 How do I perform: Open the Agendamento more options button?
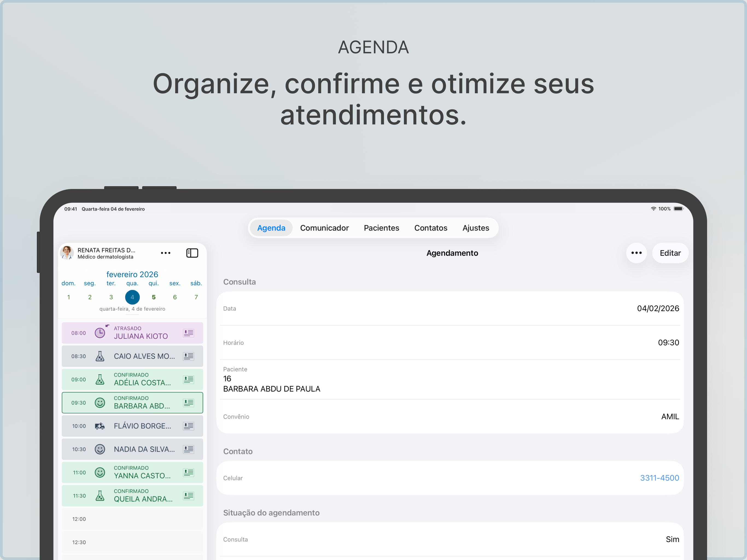tap(636, 253)
